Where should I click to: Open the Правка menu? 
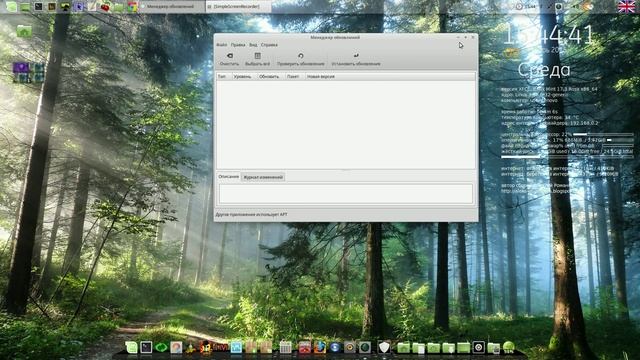[238, 45]
